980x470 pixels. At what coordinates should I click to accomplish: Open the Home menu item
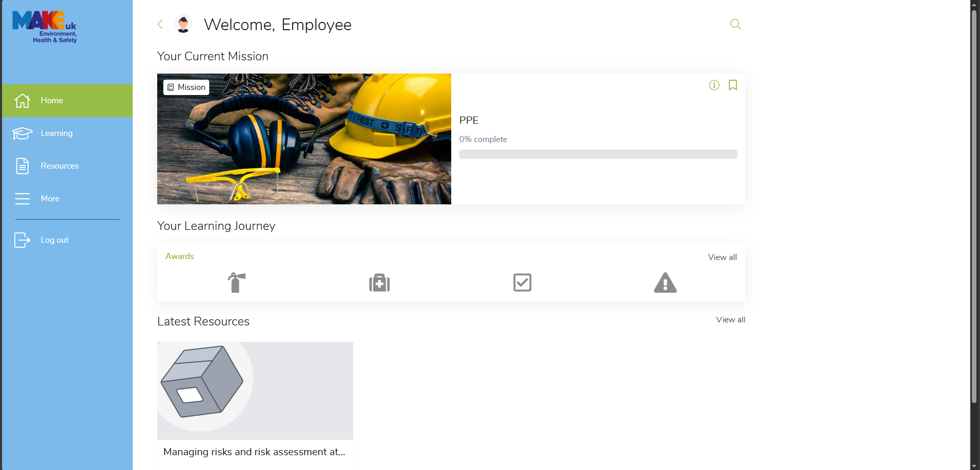tap(67, 101)
